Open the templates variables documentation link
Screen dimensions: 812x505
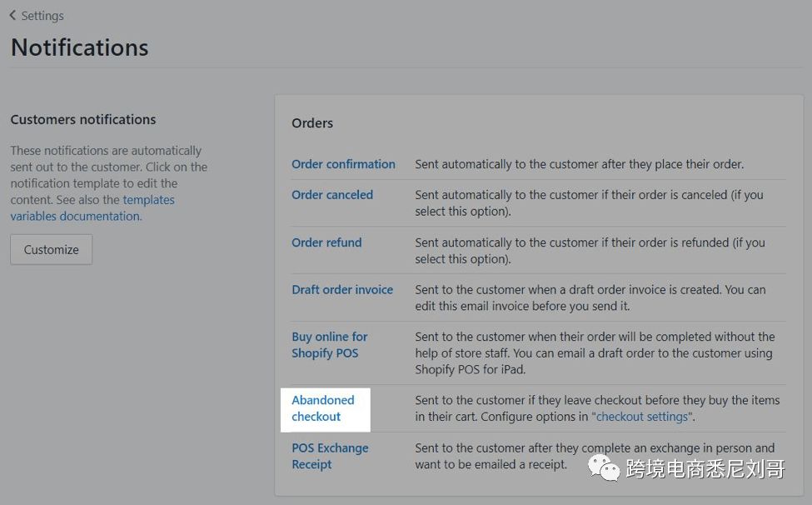(x=92, y=208)
